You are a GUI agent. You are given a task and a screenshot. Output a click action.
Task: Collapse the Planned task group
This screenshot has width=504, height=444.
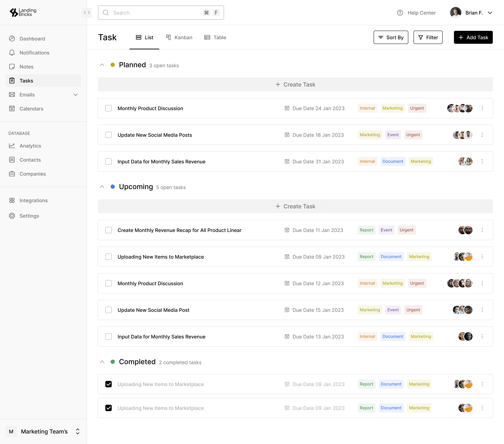(102, 65)
